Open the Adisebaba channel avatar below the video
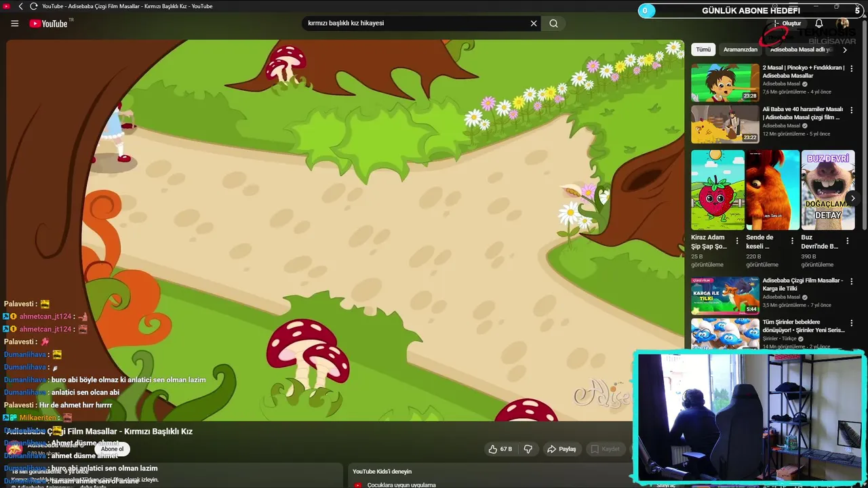This screenshot has height=488, width=868. coord(14,449)
